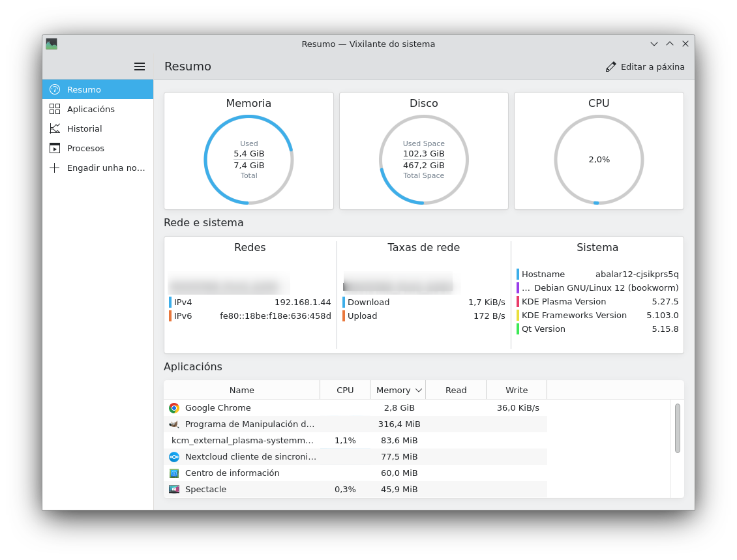
Task: Click the hostname abalar12-cjsikprs5q
Action: click(x=637, y=274)
